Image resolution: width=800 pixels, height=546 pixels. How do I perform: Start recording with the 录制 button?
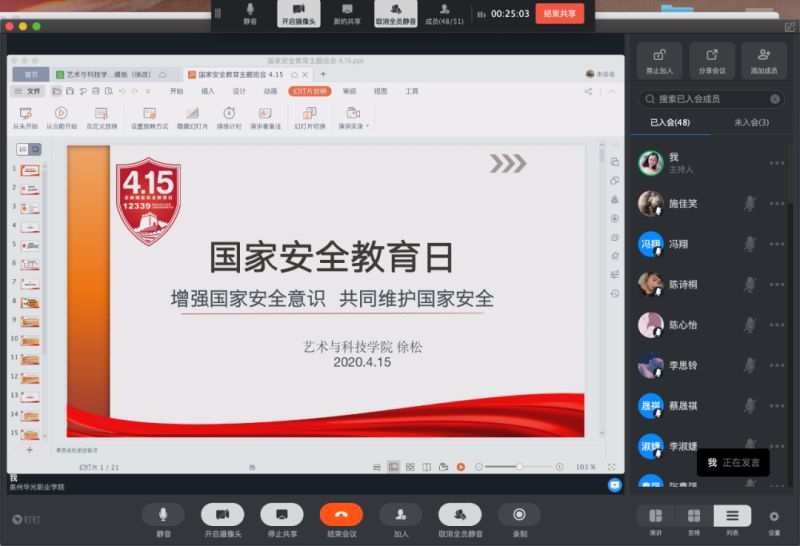pyautogui.click(x=519, y=515)
